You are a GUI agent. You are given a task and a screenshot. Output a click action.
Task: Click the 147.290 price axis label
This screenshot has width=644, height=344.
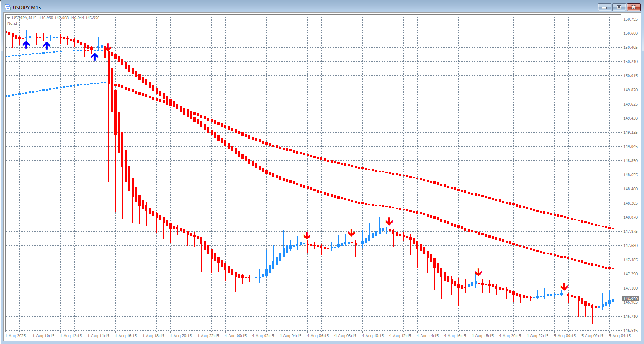630,274
